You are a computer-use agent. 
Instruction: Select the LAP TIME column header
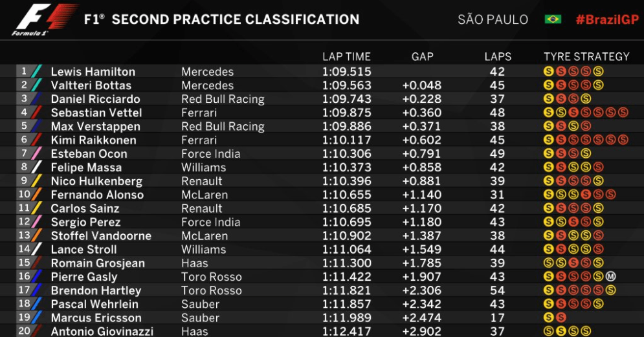(346, 57)
